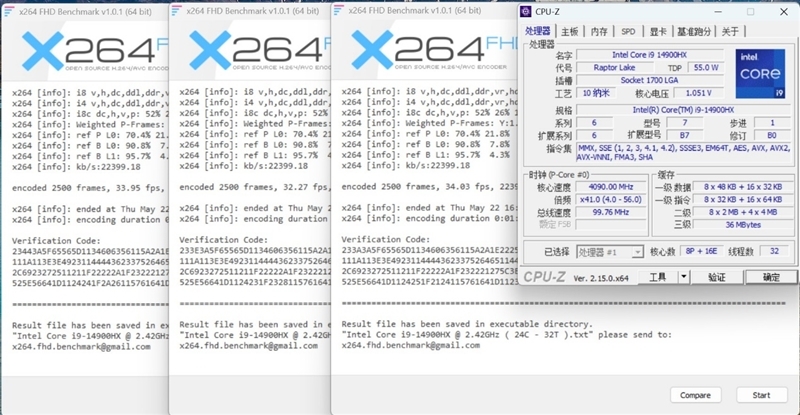Click the x264 logo in the left benchmark window

click(94, 51)
